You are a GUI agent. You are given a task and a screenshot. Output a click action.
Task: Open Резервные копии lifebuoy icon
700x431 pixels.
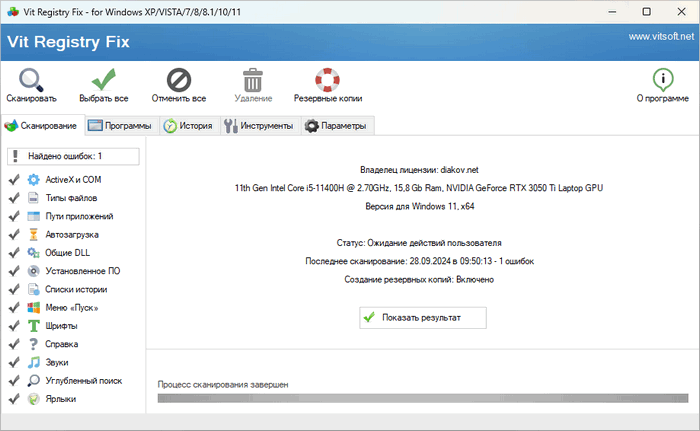click(x=327, y=80)
